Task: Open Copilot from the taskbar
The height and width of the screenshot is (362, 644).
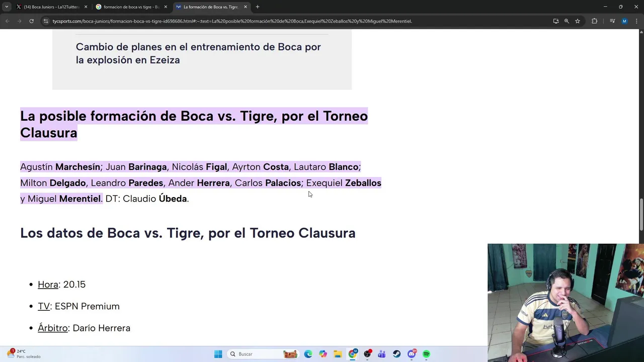Action: coord(323,354)
